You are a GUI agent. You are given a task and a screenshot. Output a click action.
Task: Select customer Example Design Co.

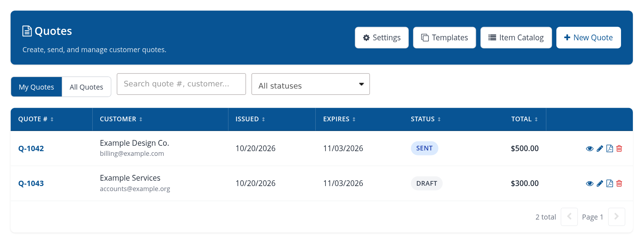tap(134, 143)
